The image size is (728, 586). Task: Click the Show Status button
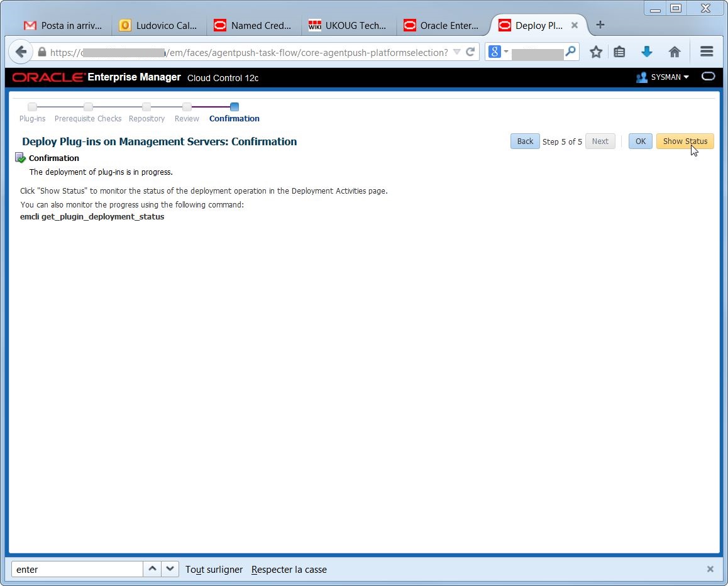[685, 141]
